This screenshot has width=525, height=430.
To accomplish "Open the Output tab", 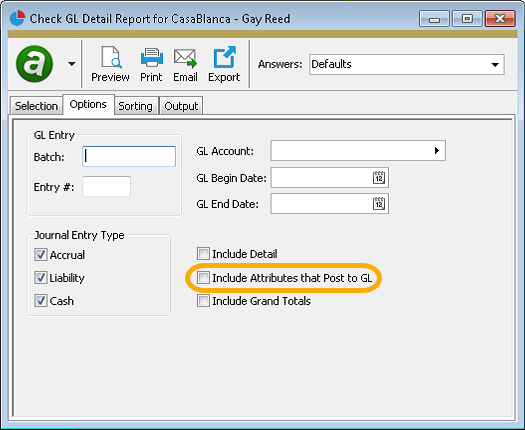I will coord(181,106).
